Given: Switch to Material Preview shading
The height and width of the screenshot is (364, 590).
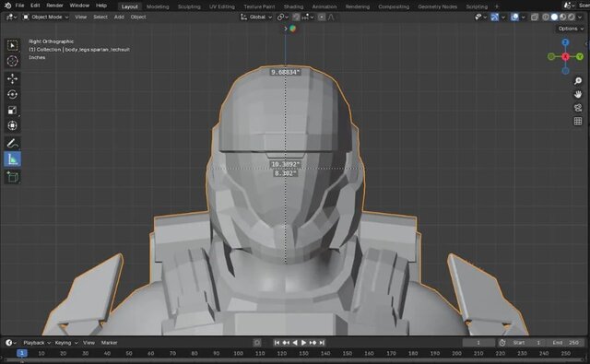Looking at the screenshot, I should coord(563,17).
